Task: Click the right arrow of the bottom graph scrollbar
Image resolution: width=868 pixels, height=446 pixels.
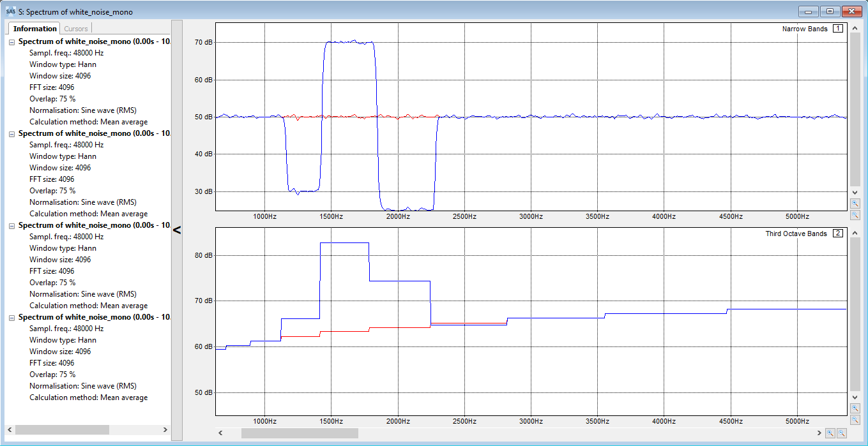Action: (821, 433)
